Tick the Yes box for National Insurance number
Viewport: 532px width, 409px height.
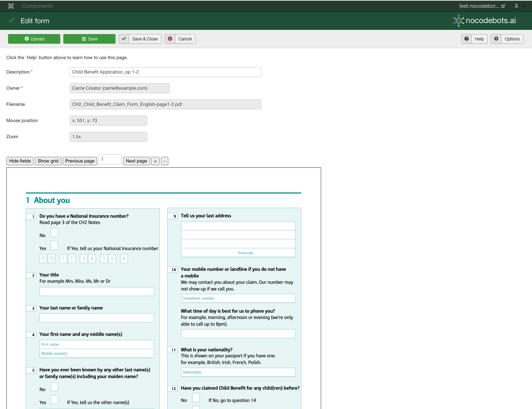coord(55,245)
